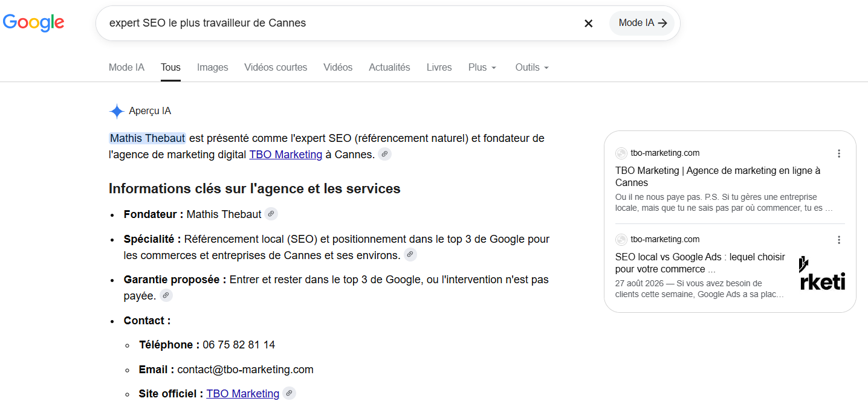Screen dimensions: 868x404
Task: Click source link icon beside Site officiel
Action: (x=290, y=393)
